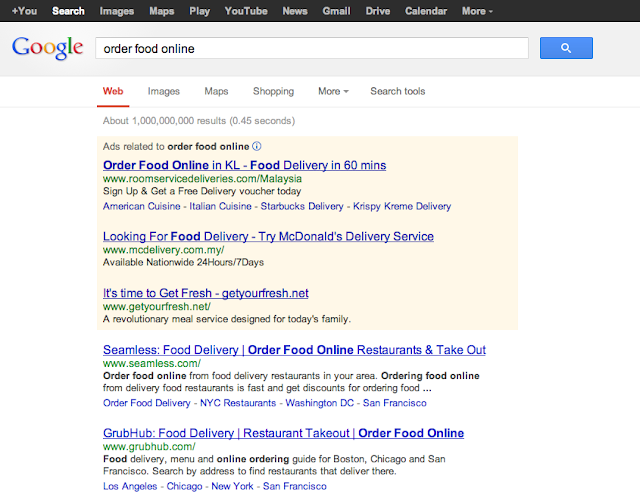Open the Seamless Food Delivery result

pos(294,350)
